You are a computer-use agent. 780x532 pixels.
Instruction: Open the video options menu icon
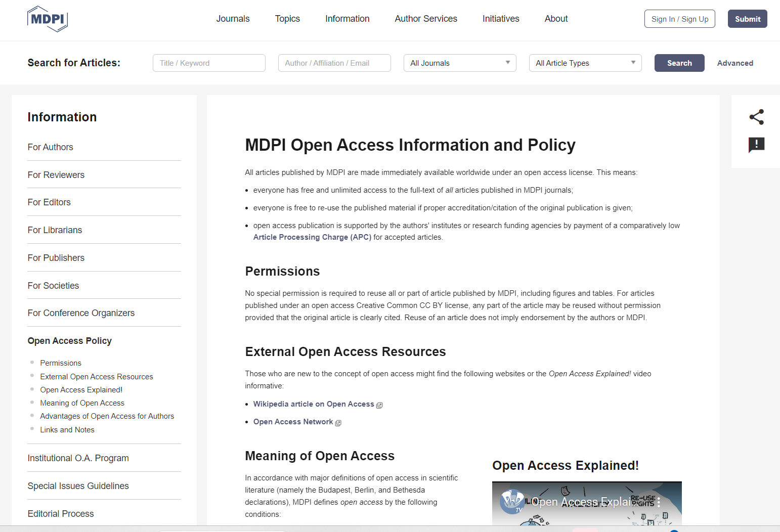[659, 502]
